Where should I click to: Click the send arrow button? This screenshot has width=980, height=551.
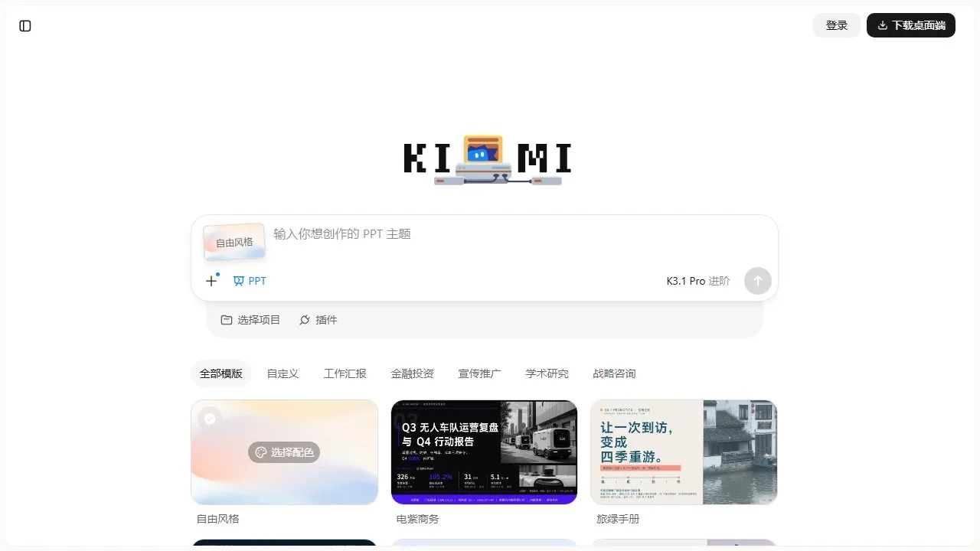(x=758, y=281)
